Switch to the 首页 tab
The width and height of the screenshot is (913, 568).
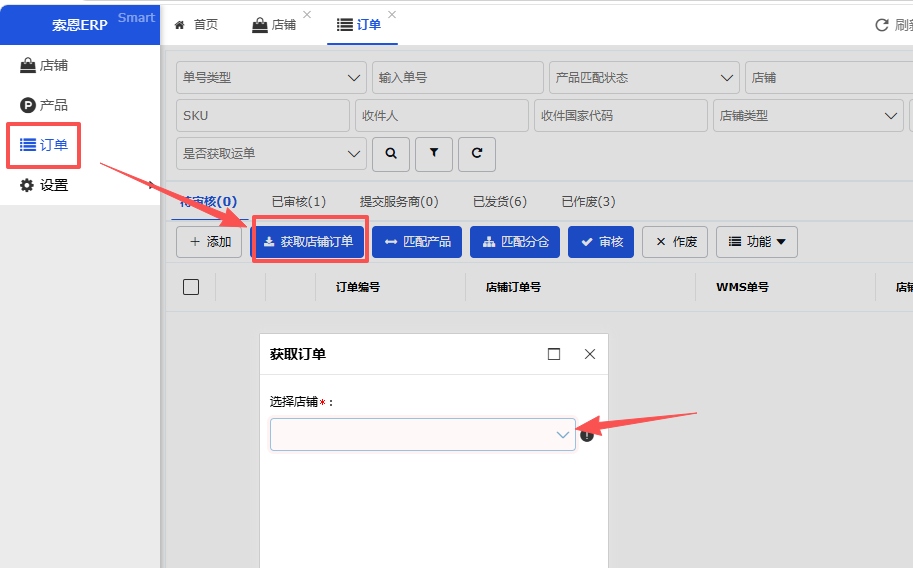point(197,24)
